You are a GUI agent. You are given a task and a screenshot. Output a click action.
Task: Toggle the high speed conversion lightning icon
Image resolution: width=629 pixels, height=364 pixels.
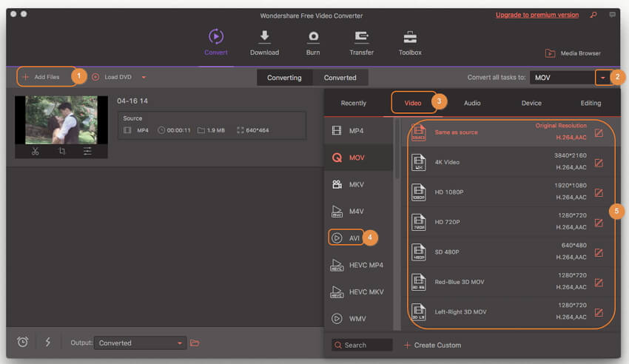coord(48,342)
